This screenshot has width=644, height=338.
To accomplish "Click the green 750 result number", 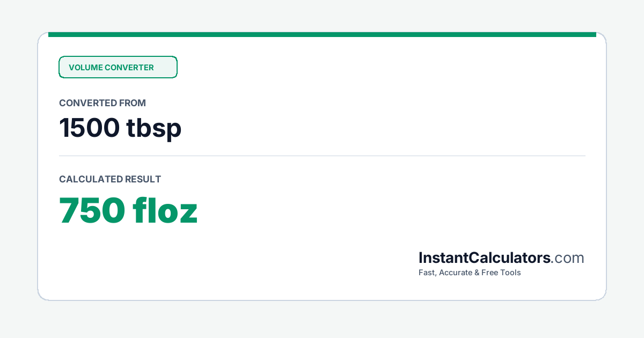I will tap(92, 211).
